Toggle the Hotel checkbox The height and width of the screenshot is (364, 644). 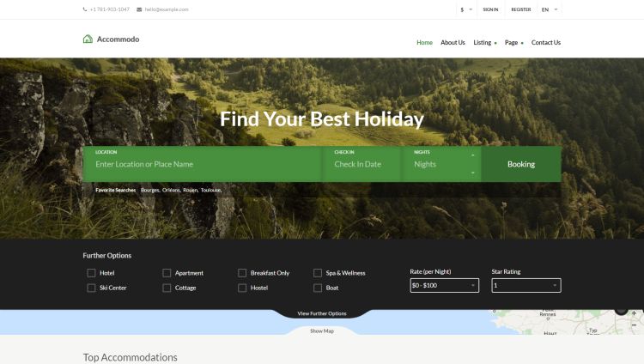(x=91, y=273)
